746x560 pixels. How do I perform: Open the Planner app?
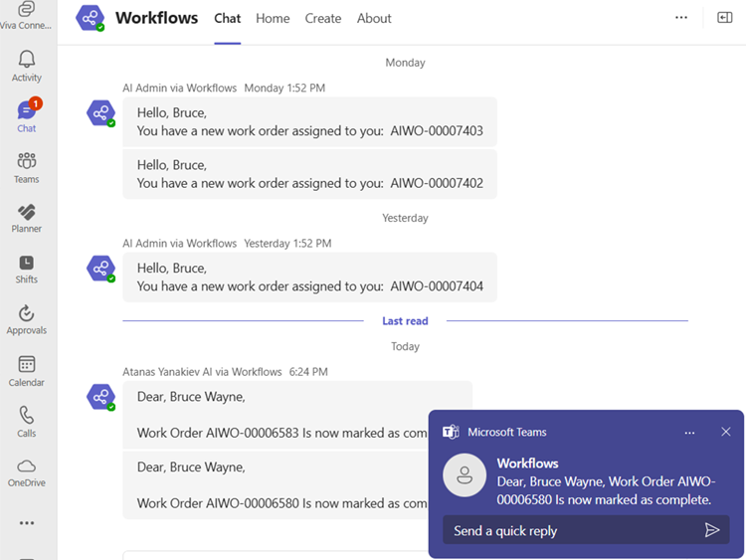[27, 219]
